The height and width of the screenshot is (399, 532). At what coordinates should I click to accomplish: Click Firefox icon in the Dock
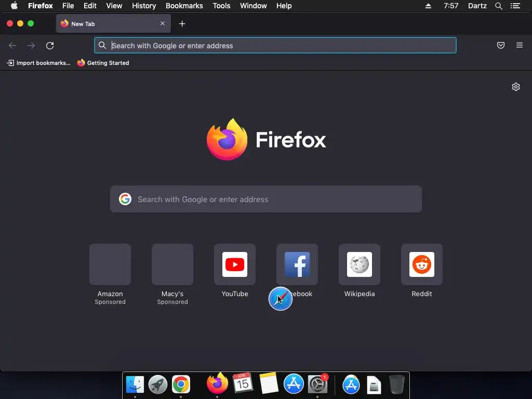pos(217,383)
